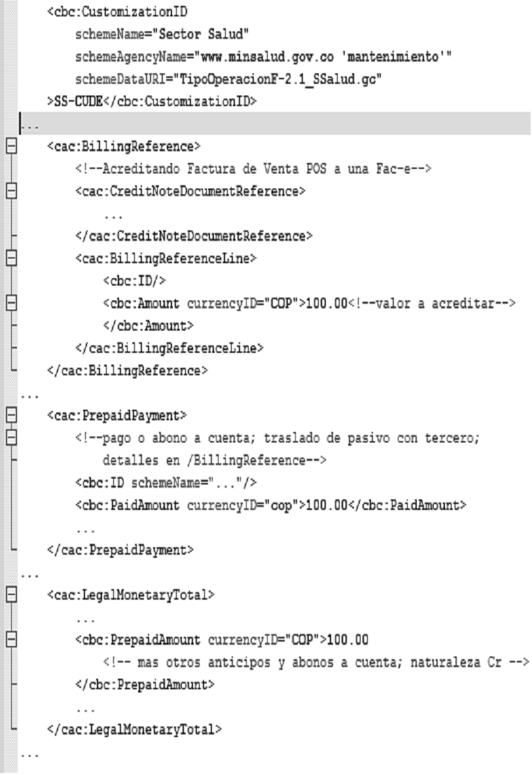Collapse the cbc:PrepaidAmount fold marker
This screenshot has height=775, width=532.
(11, 640)
